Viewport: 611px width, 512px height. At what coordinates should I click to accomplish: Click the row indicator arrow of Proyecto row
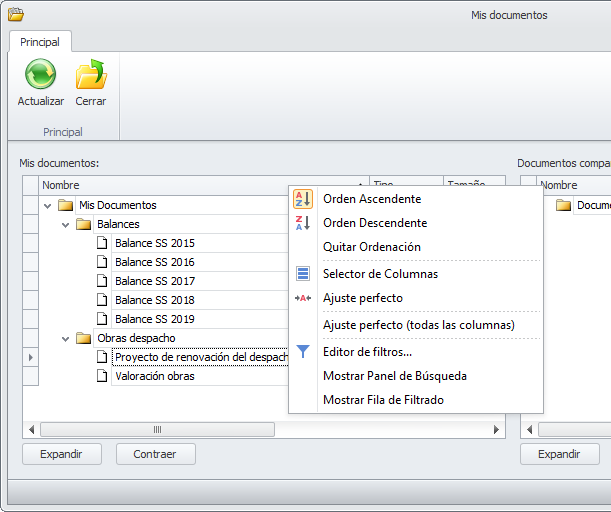pyautogui.click(x=31, y=357)
